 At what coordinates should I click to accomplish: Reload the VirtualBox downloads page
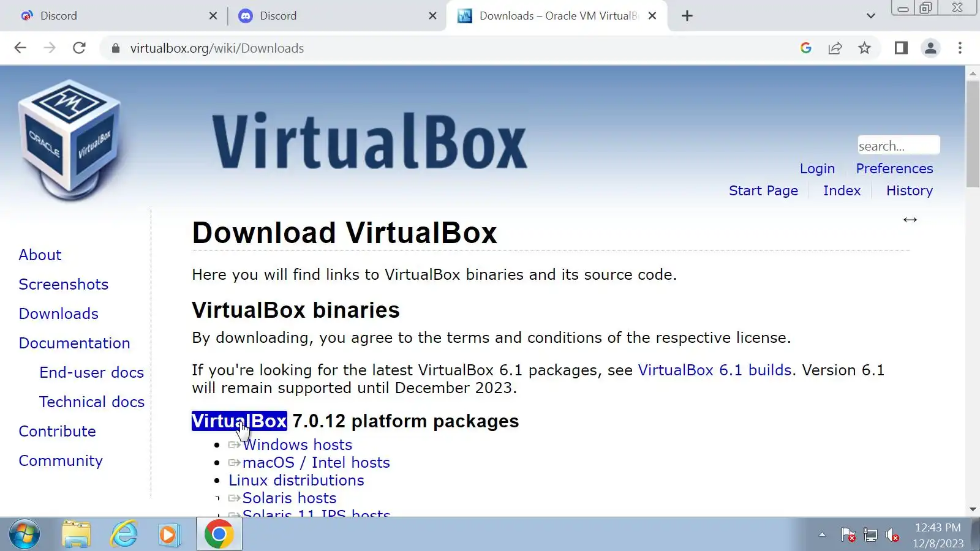tap(79, 48)
